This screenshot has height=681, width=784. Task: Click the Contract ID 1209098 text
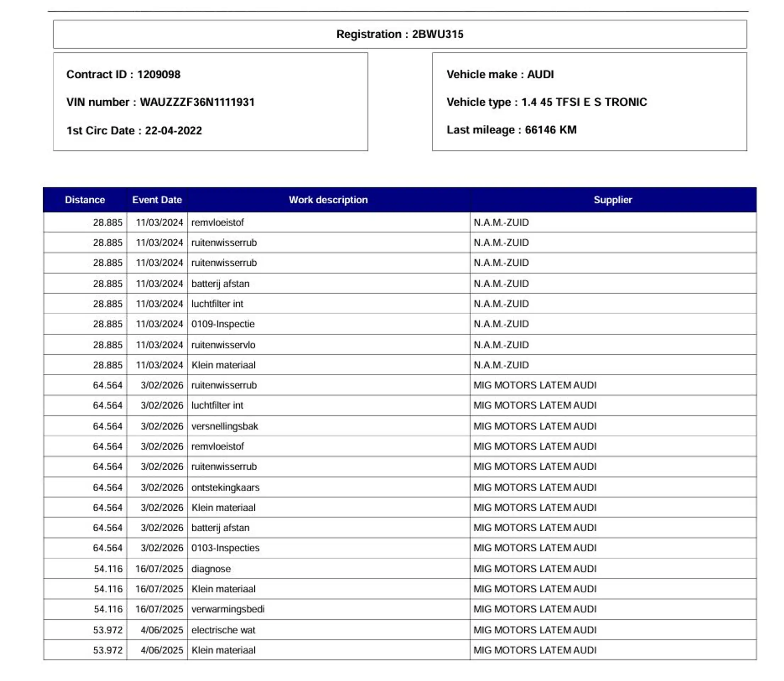(x=123, y=74)
